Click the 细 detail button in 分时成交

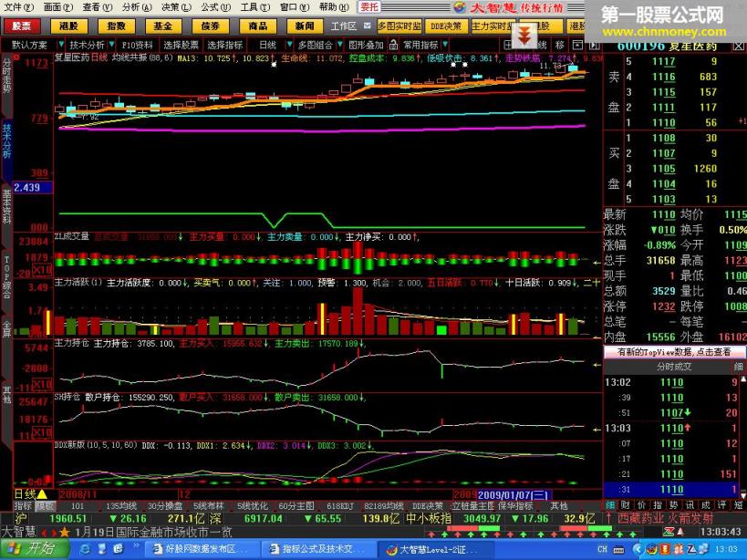pos(739,367)
